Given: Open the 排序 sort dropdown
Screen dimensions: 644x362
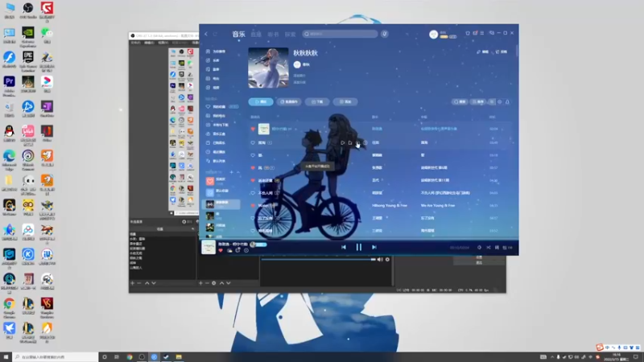Looking at the screenshot, I should 477,102.
